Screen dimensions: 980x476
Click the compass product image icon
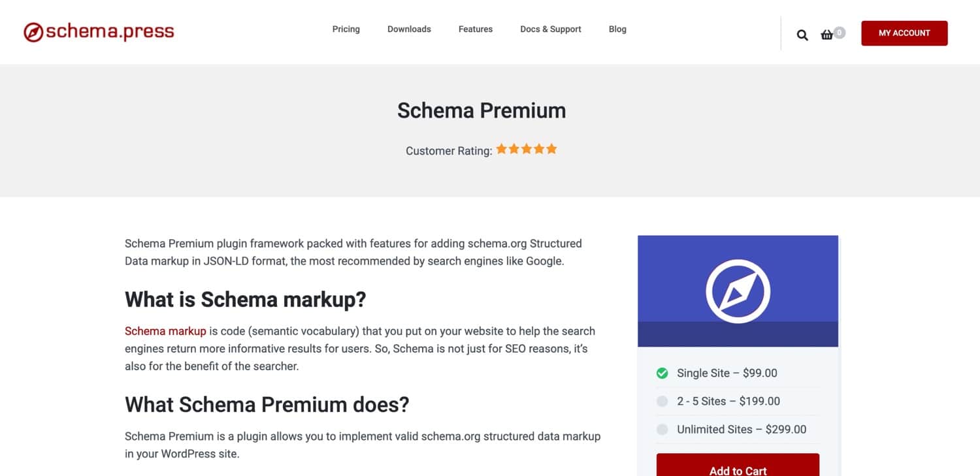[x=737, y=291]
